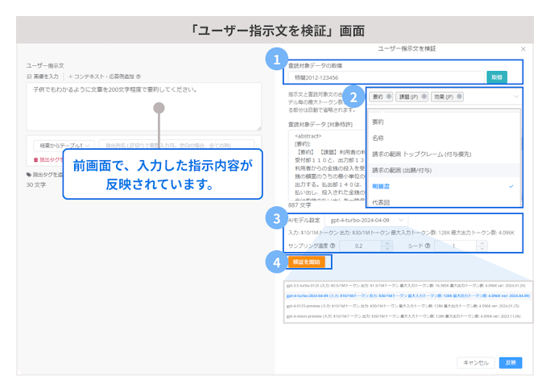Increase the サンプリング温度 value with stepper
The image size is (550, 392).
(387, 243)
